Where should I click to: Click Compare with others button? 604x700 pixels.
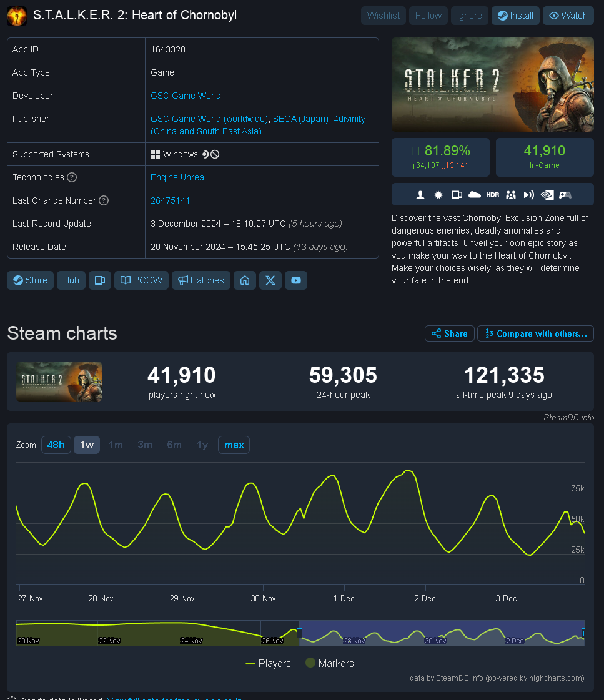[x=536, y=333]
